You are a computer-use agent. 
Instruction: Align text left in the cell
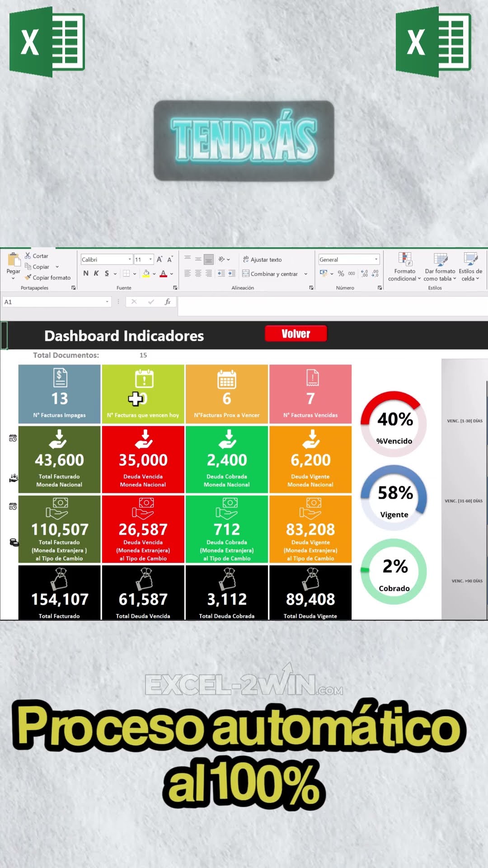[x=188, y=274]
